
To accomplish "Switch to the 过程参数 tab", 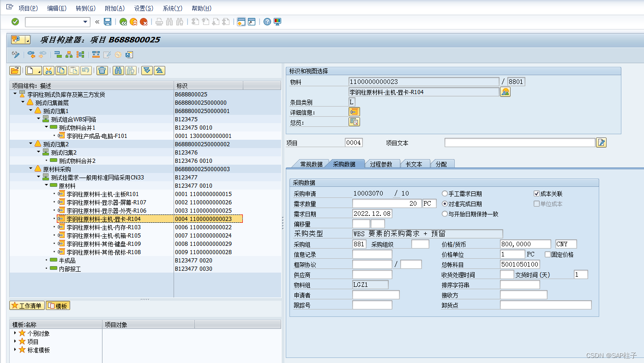I will pos(381,164).
